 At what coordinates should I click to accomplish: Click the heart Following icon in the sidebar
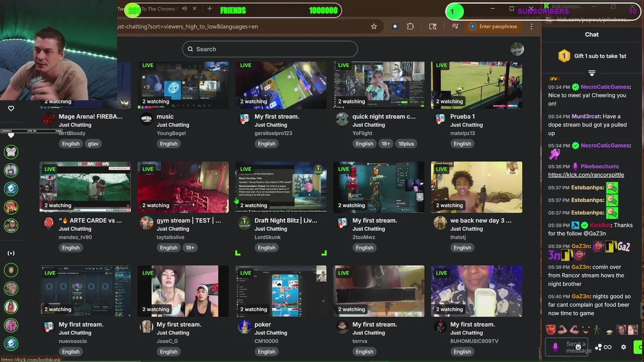point(11,108)
